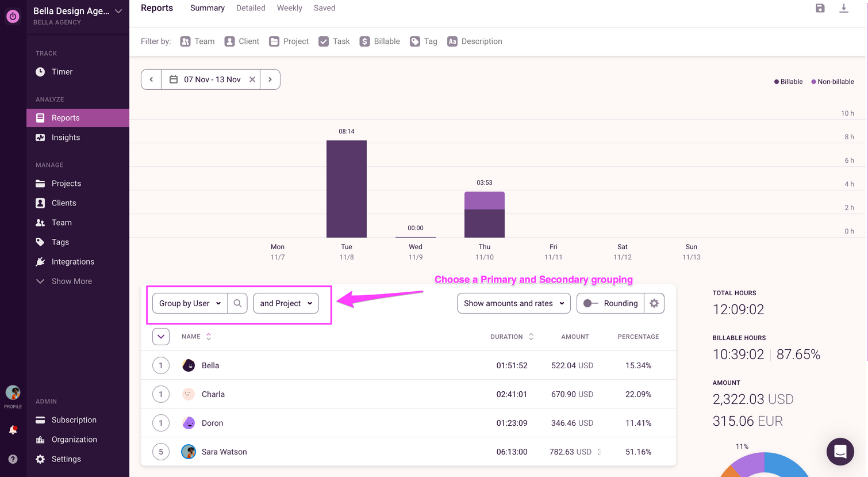Click the save report floppy disk icon
Image resolution: width=868 pixels, height=477 pixels.
click(x=820, y=8)
